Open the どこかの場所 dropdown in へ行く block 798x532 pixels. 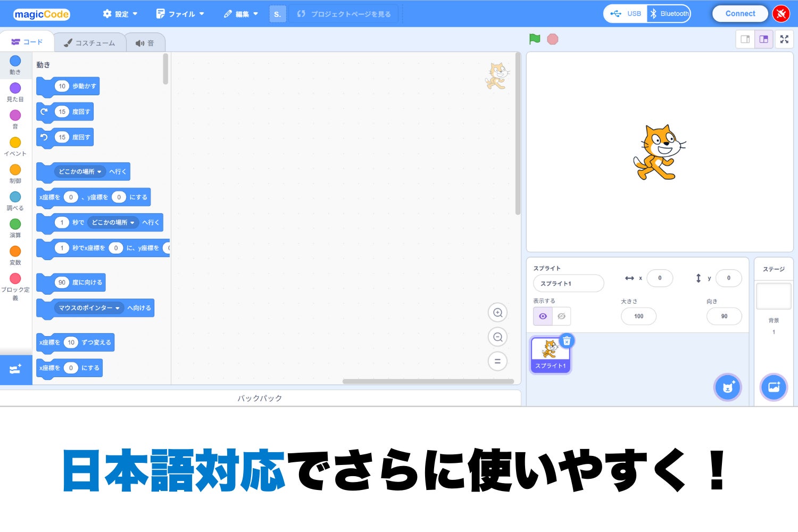80,172
